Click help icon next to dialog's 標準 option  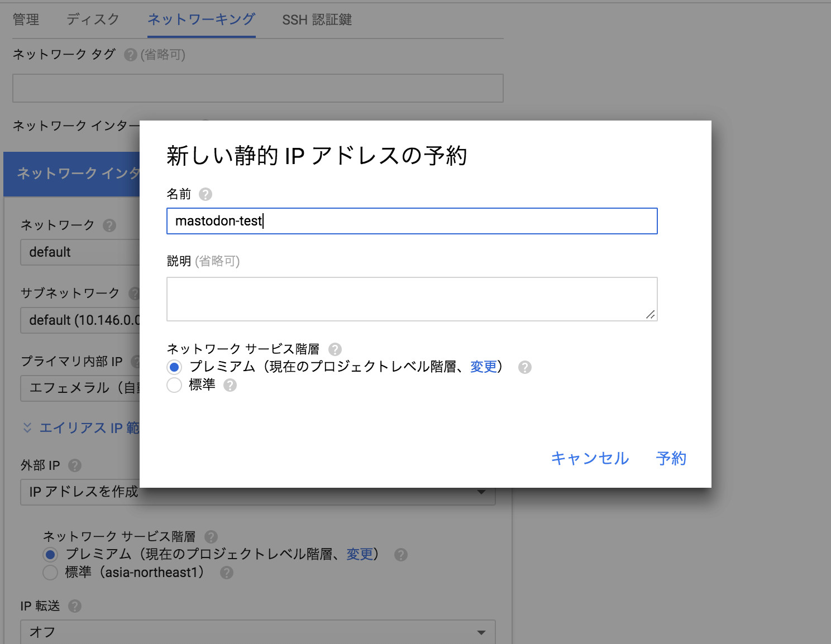(230, 385)
